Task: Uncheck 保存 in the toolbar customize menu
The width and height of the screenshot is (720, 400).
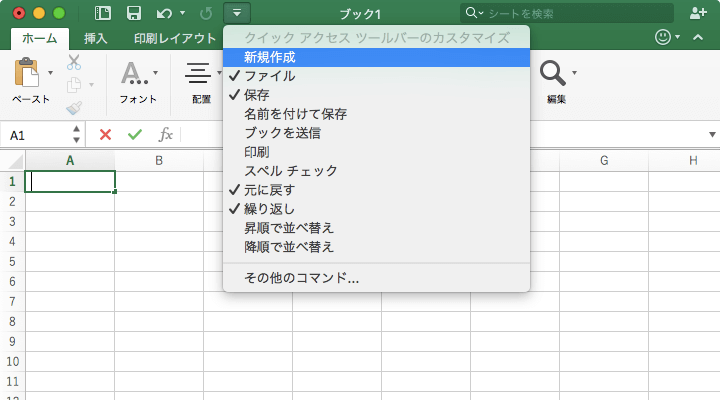Action: [x=257, y=95]
